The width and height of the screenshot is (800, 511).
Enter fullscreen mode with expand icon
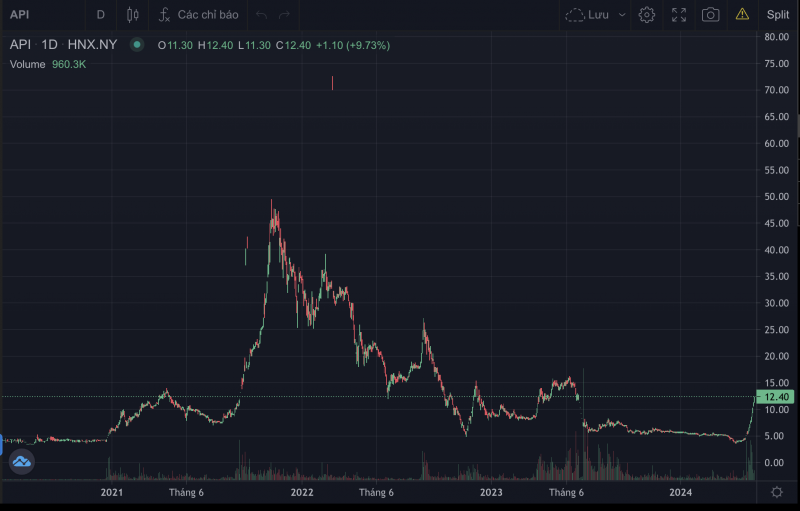(x=679, y=14)
